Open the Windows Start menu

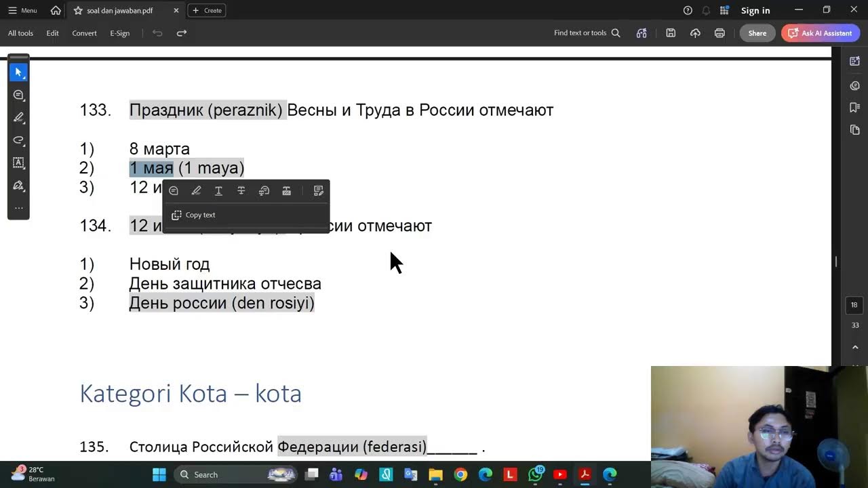point(159,474)
